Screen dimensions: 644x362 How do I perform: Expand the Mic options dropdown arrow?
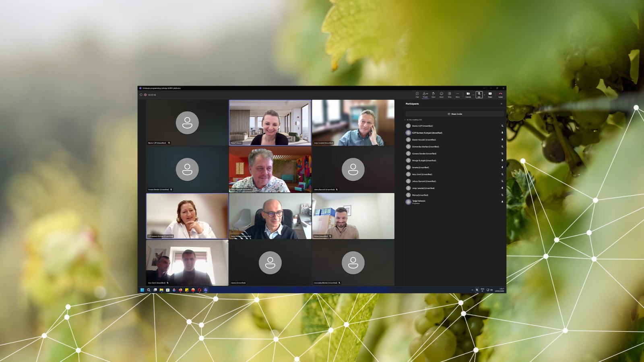coord(484,95)
